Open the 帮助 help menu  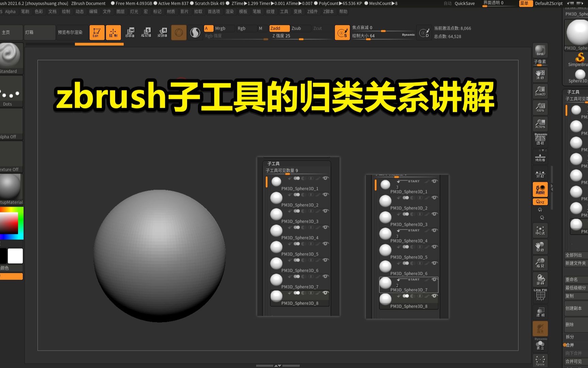click(343, 12)
